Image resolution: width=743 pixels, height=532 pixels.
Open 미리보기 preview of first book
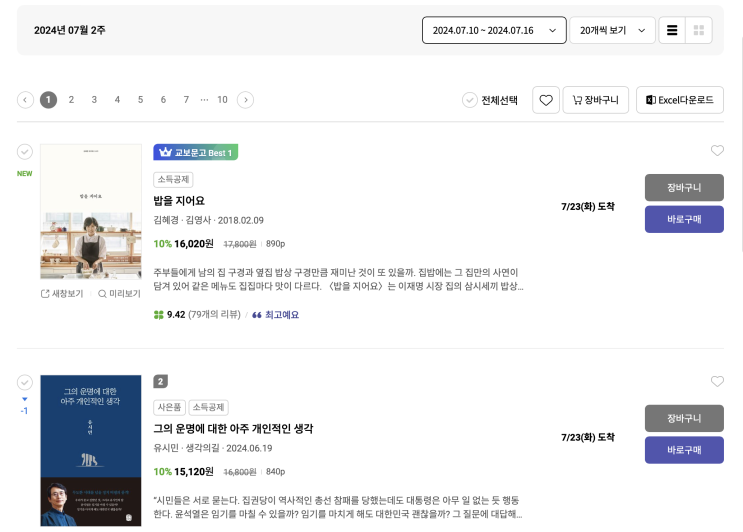click(x=119, y=294)
